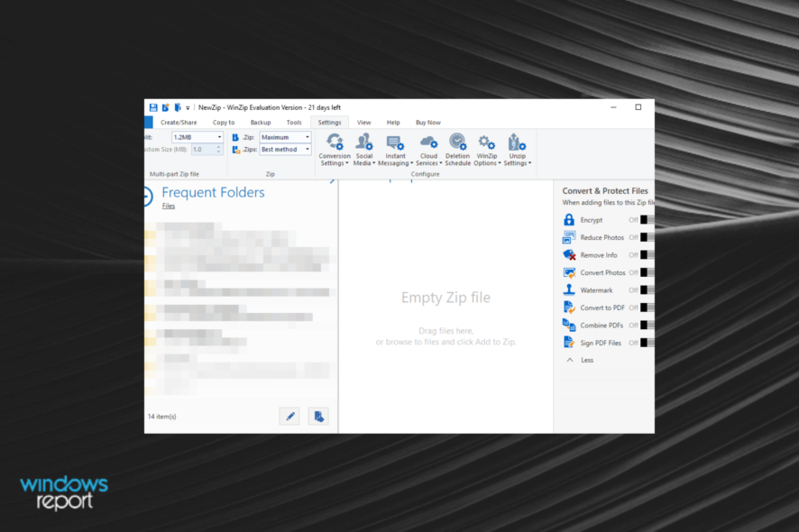Image resolution: width=799 pixels, height=532 pixels.
Task: Click the Encrypt lock icon
Action: pos(569,220)
